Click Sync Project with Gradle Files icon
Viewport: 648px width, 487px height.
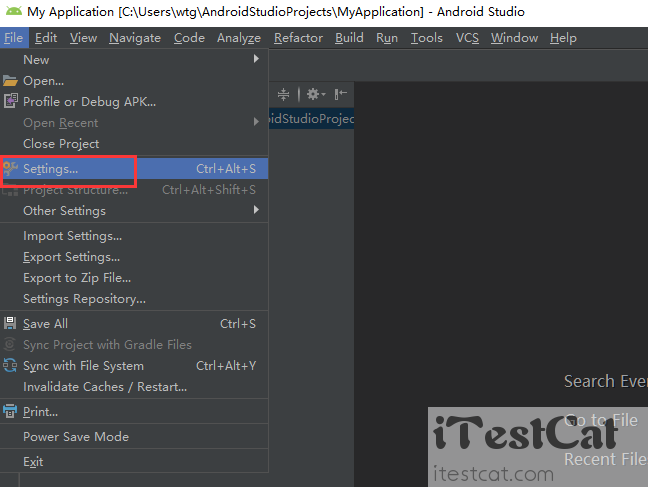10,344
